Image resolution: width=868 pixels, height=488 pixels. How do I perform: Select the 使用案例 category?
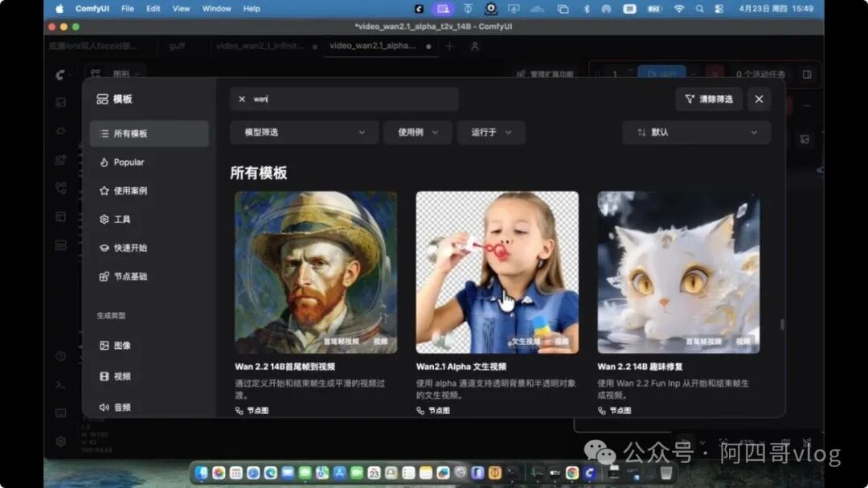click(149, 191)
